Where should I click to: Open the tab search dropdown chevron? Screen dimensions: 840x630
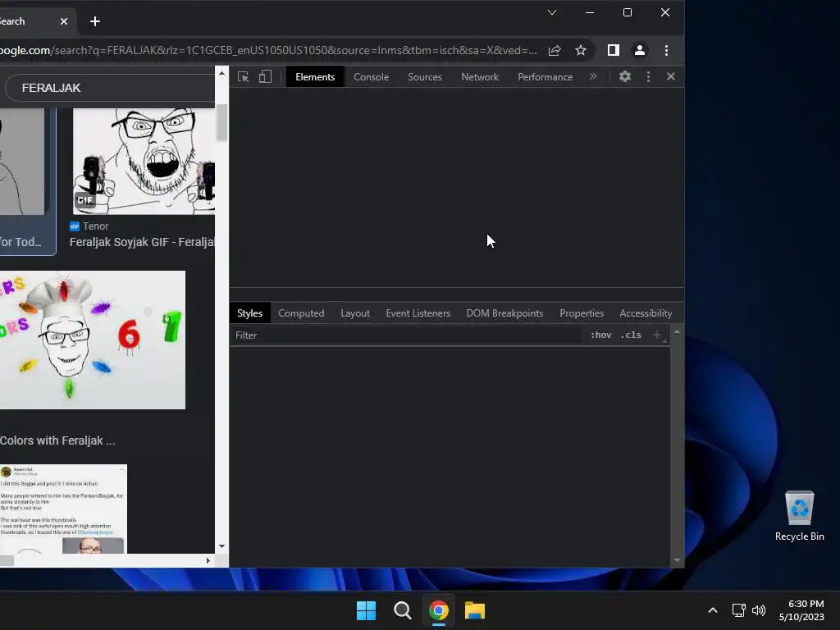552,12
